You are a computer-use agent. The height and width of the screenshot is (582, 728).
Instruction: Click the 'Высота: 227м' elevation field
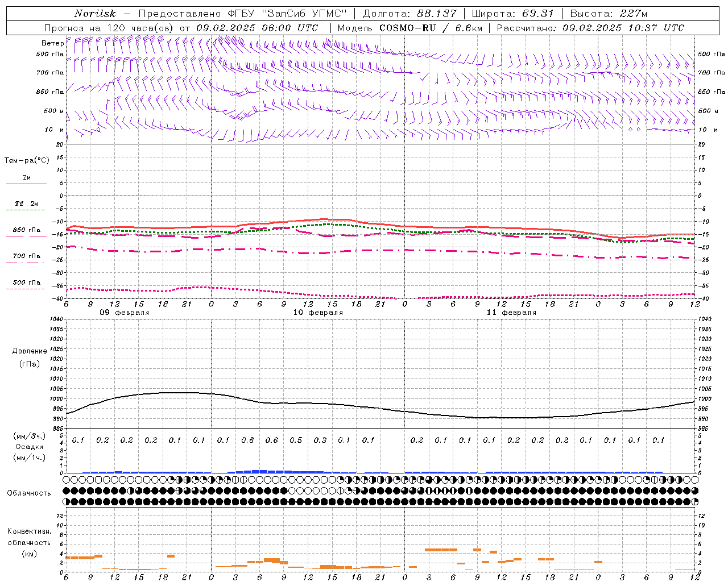[x=608, y=14]
